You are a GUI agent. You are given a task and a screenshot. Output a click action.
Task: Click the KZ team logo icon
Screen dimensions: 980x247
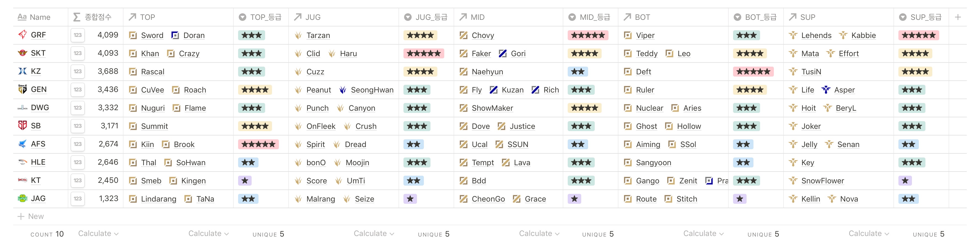(x=22, y=71)
